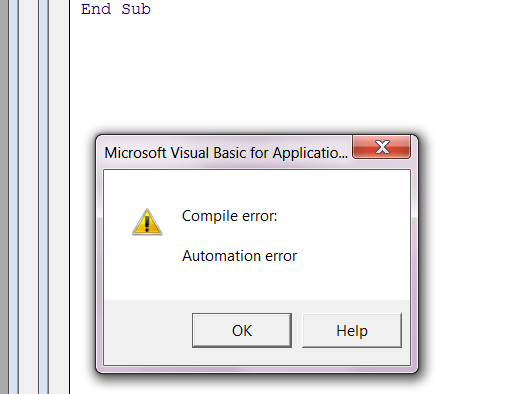Click the end of the End Sub line

coord(152,9)
